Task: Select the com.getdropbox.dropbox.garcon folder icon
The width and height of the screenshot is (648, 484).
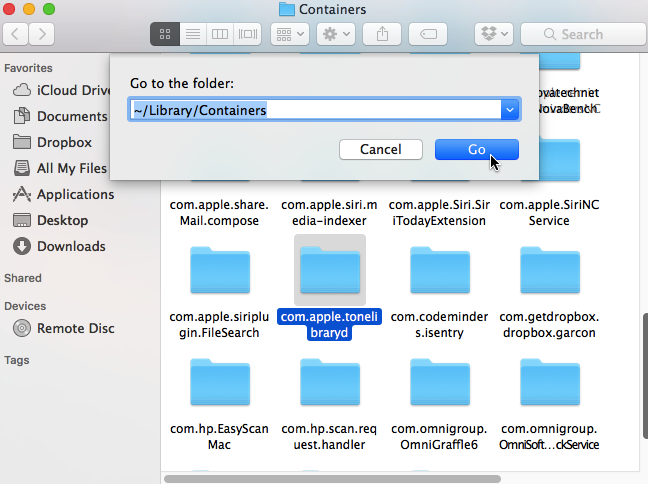Action: [550, 270]
